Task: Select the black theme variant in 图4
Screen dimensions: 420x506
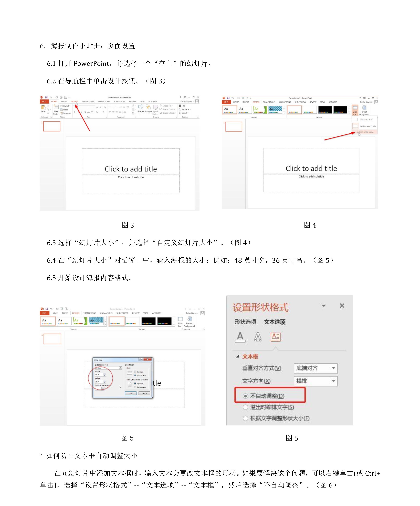Action: (325, 110)
